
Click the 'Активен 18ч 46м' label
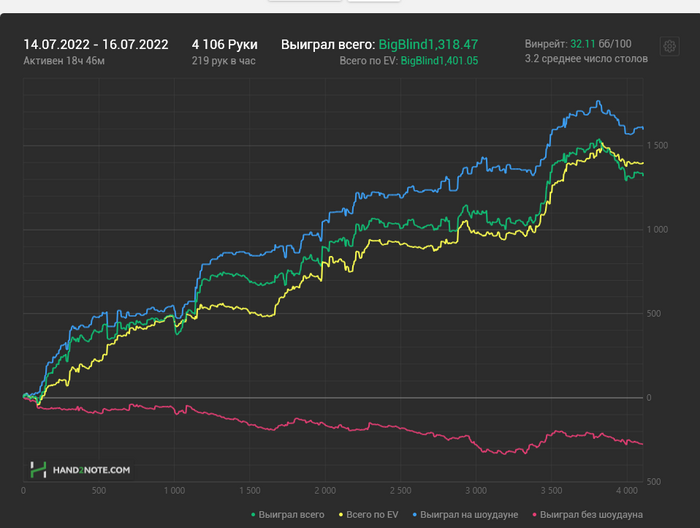click(64, 61)
